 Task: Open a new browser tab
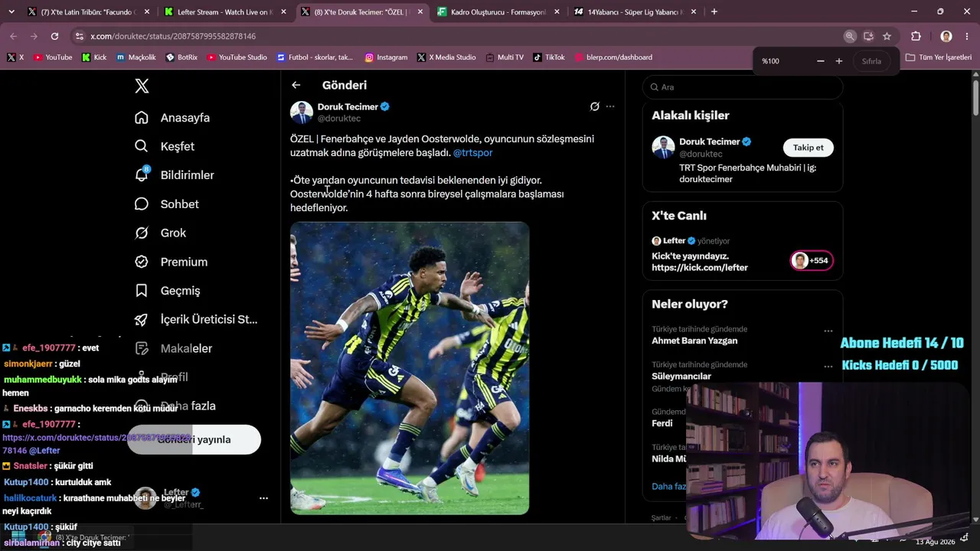[714, 11]
